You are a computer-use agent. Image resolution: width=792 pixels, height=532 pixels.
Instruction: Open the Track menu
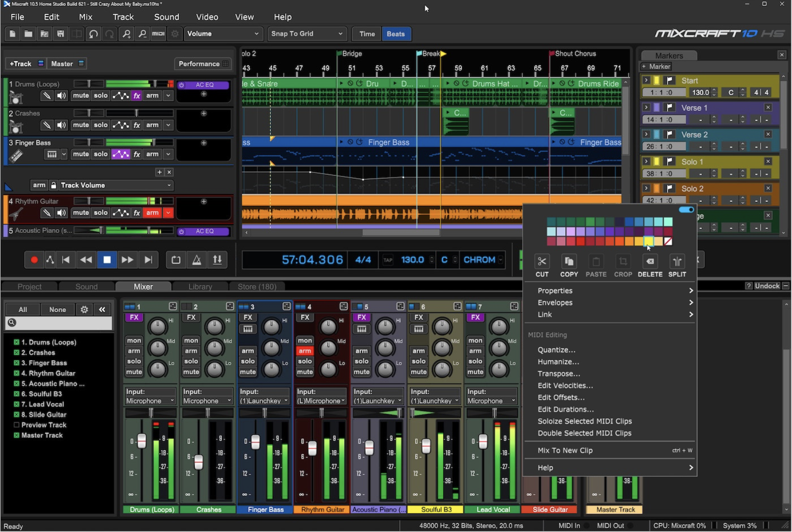(x=123, y=17)
